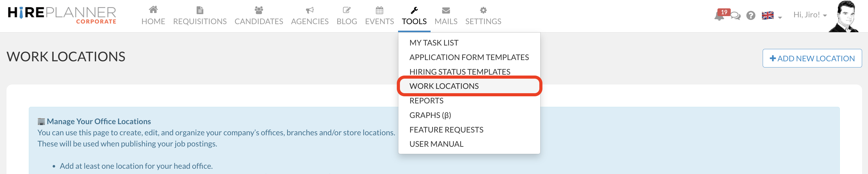868x174 pixels.
Task: Open the SETTINGS nav label
Action: click(x=483, y=21)
